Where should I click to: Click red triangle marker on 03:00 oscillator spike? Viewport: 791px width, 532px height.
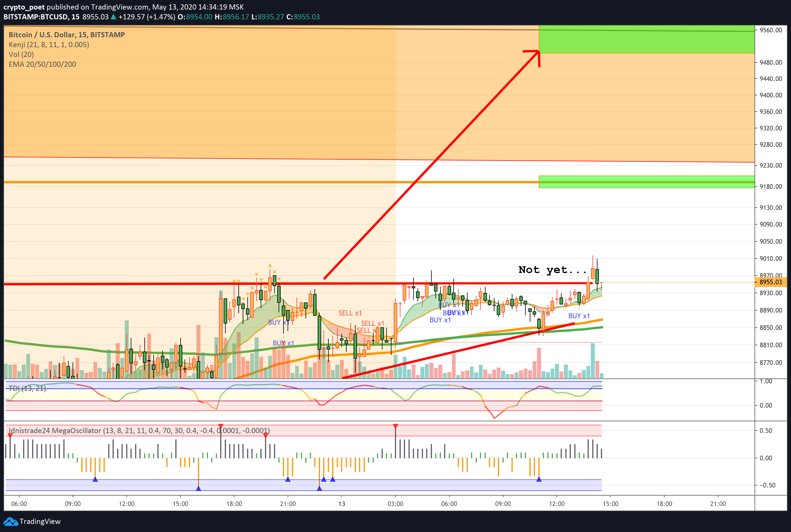(x=395, y=426)
